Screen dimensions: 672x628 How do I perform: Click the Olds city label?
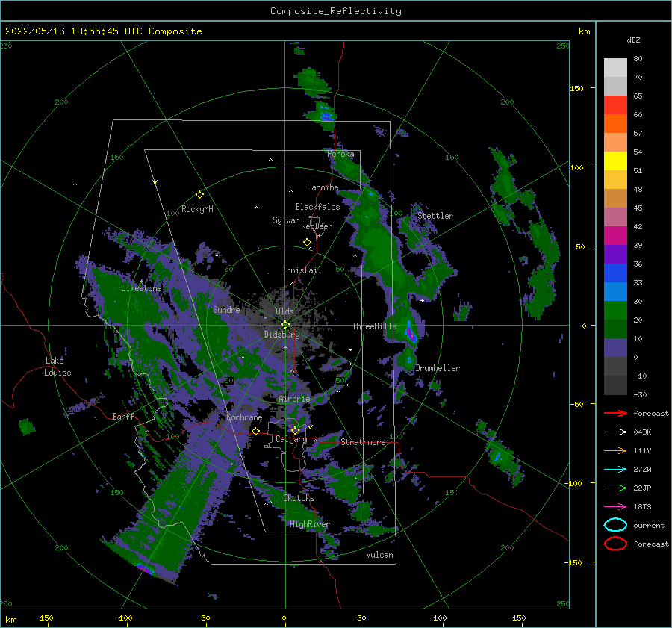(x=284, y=311)
